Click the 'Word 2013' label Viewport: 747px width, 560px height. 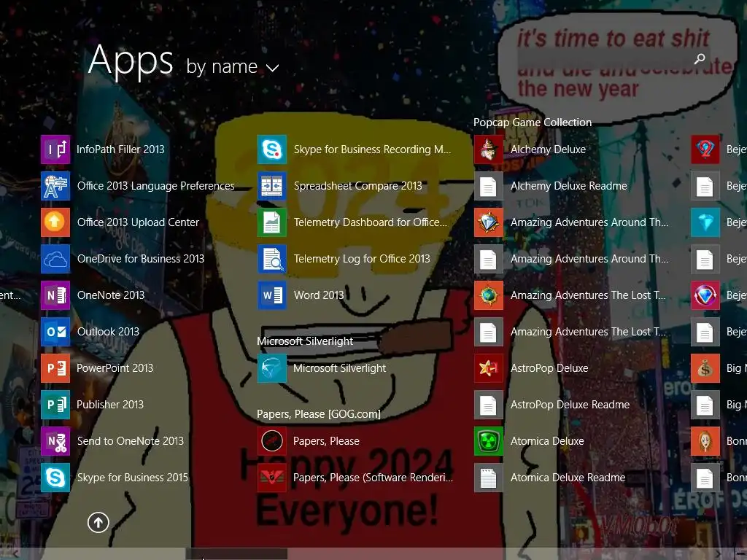tap(319, 295)
